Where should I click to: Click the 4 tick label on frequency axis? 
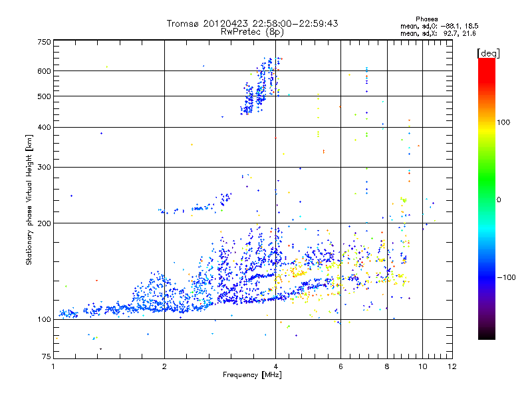click(275, 366)
